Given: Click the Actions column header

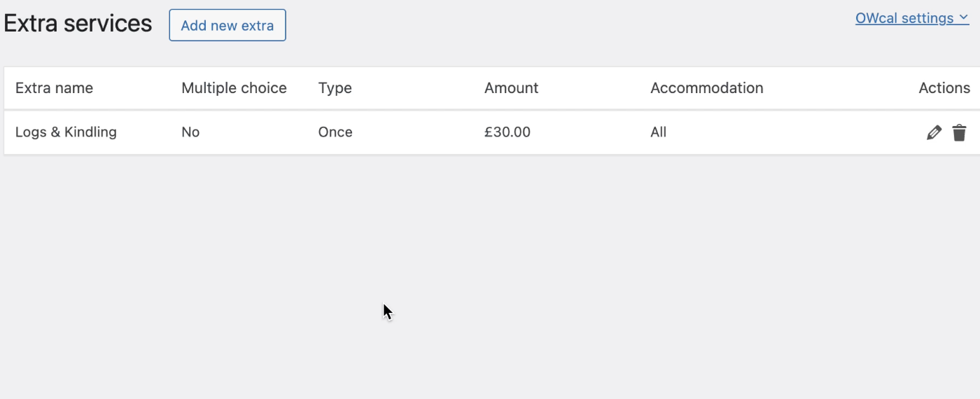Looking at the screenshot, I should [944, 88].
